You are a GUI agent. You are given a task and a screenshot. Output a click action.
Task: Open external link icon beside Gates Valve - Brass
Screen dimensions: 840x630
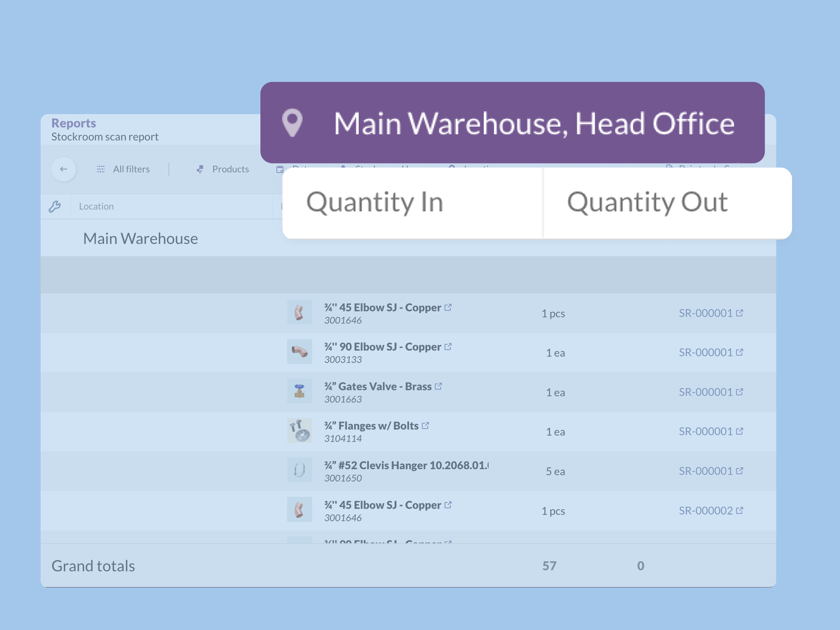pos(439,386)
